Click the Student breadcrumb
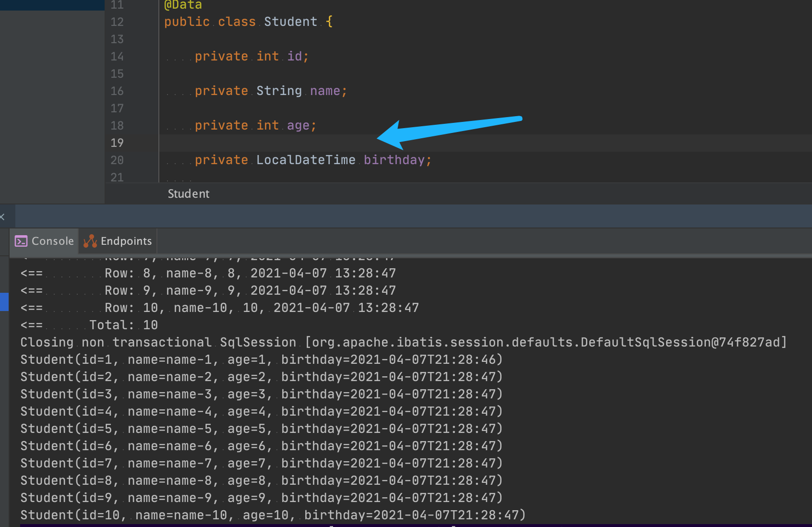The image size is (812, 527). [189, 194]
